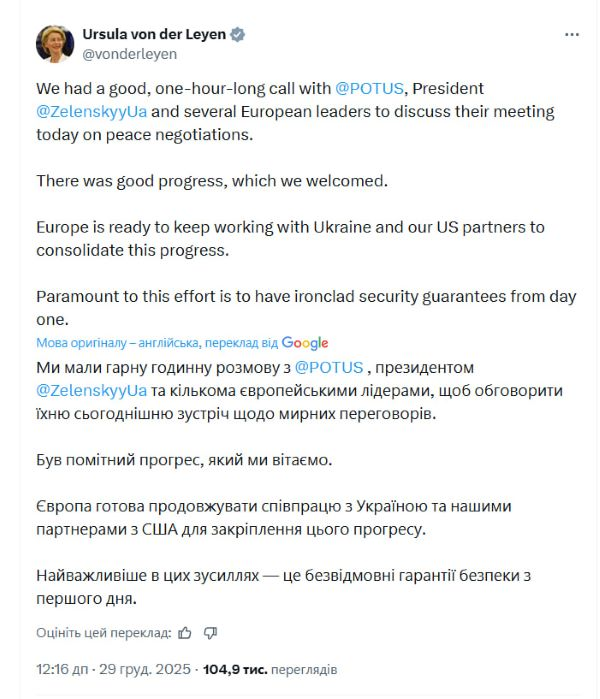Open the tweet's more options menu
Image resolution: width=600 pixels, height=699 pixels.
click(571, 34)
